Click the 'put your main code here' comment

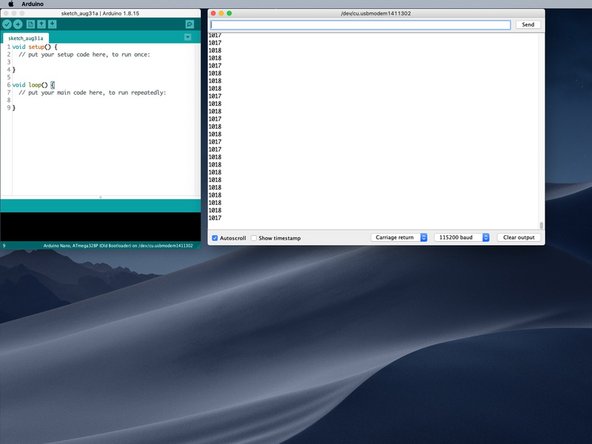pyautogui.click(x=92, y=92)
